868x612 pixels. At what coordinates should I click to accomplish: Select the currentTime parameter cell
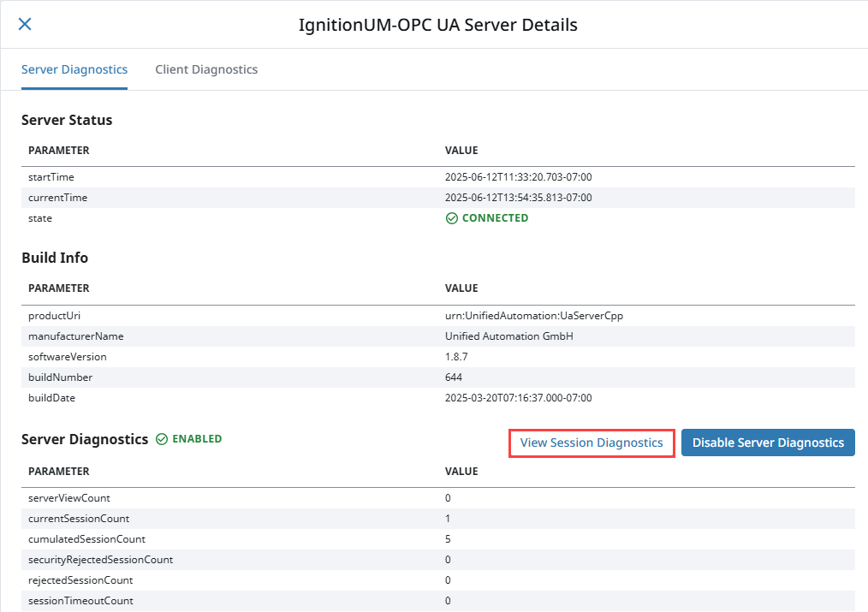(57, 198)
